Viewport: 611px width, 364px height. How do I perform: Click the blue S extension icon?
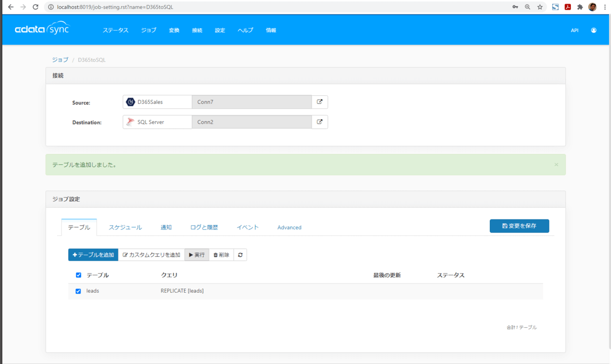pos(556,7)
